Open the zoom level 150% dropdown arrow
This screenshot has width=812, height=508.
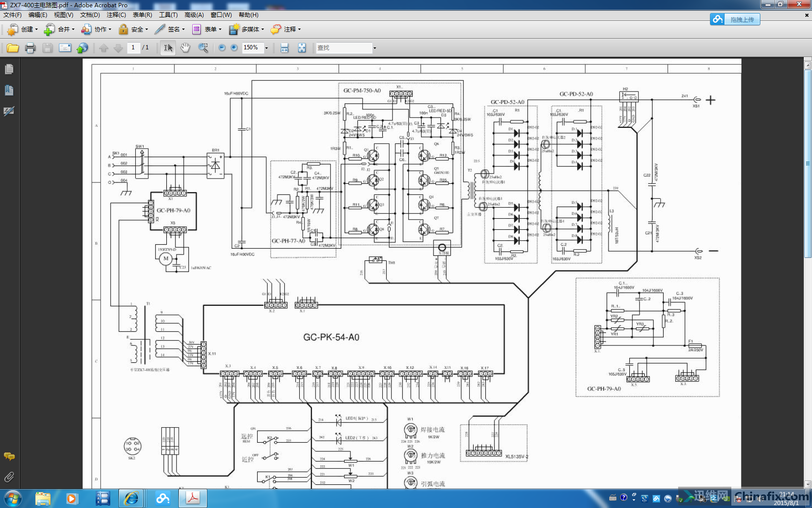(x=266, y=48)
